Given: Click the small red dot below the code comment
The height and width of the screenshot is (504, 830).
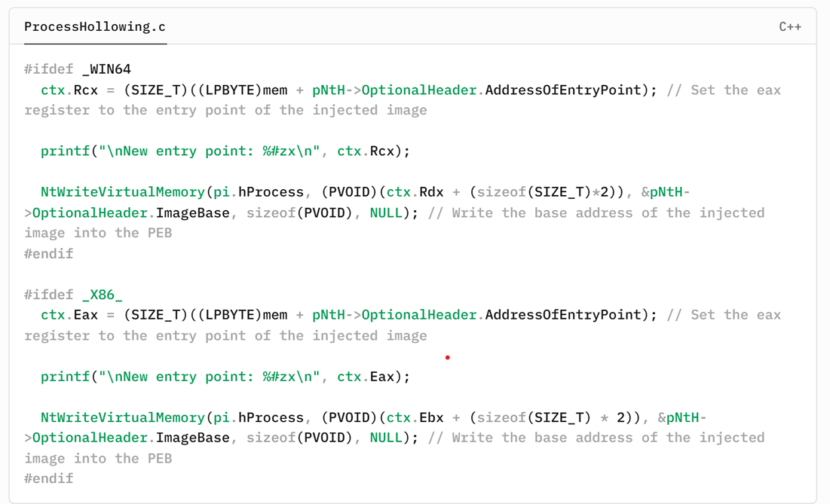Looking at the screenshot, I should click(448, 357).
